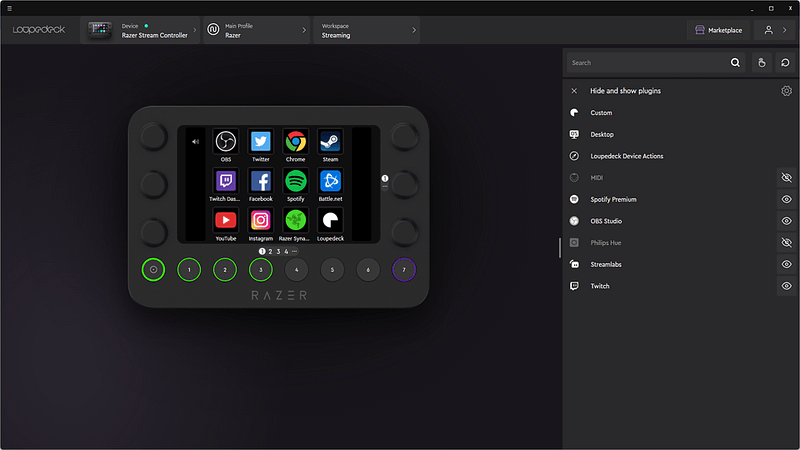The width and height of the screenshot is (800, 450).
Task: Close the Hide and show plugins panel
Action: 574,91
